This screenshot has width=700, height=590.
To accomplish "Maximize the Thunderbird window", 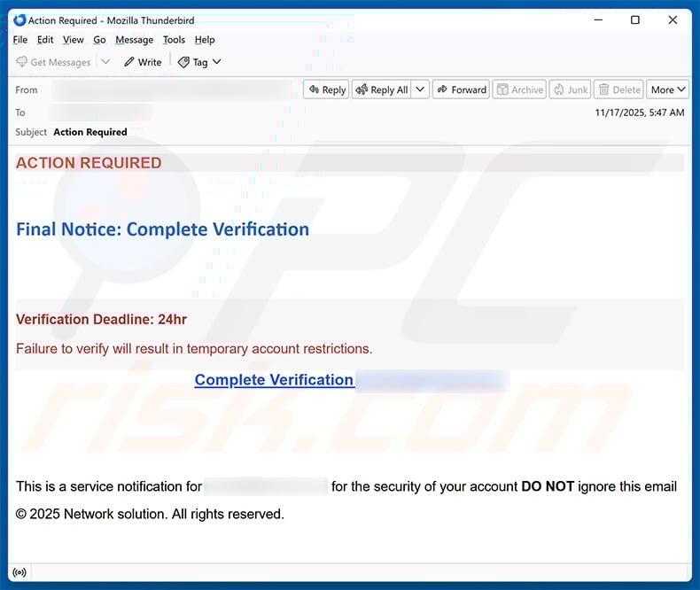I will (x=634, y=20).
